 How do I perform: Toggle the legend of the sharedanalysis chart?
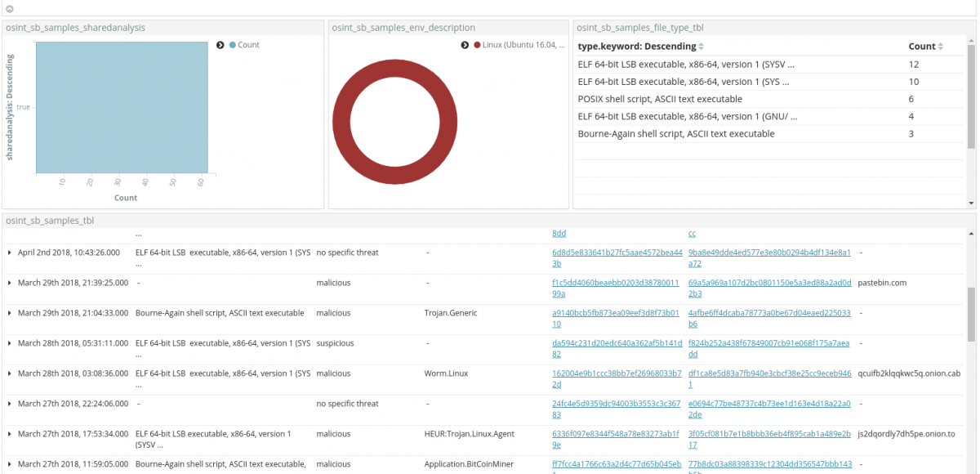click(x=220, y=45)
